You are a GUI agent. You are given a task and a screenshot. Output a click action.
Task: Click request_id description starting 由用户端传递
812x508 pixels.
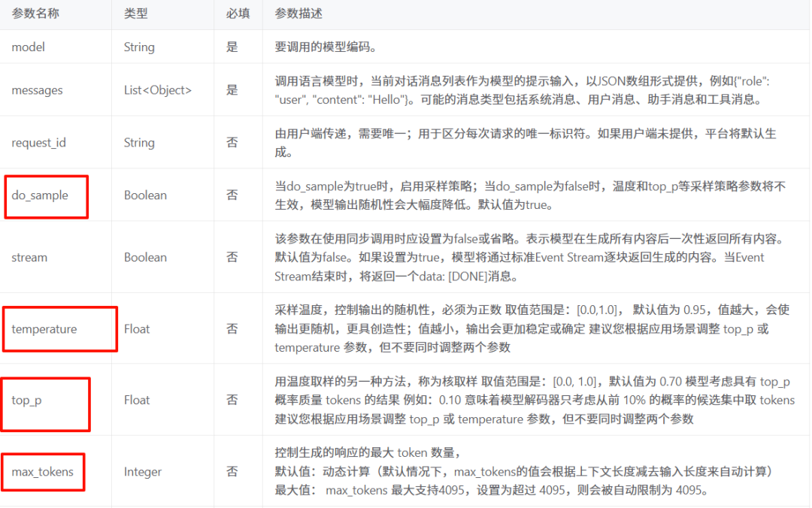coord(525,143)
